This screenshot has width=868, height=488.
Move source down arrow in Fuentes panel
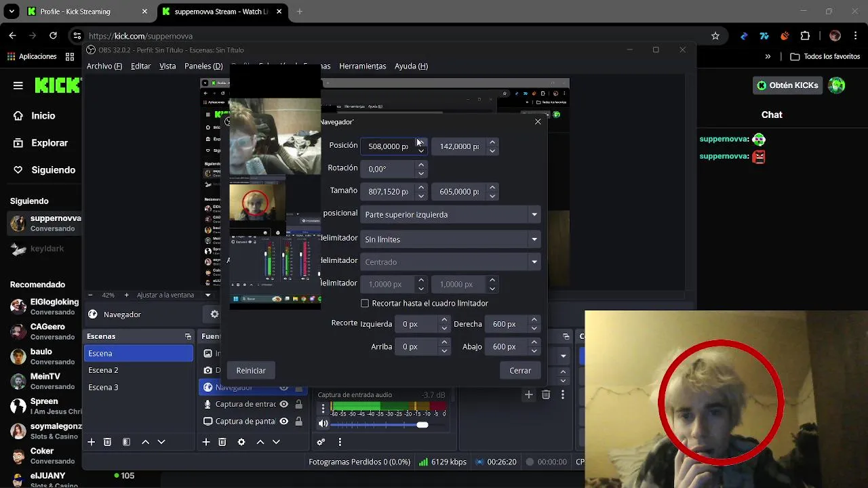tap(276, 442)
